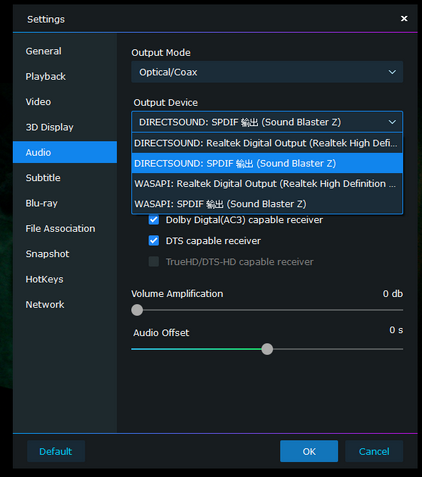
Task: Confirm settings with the OK button
Action: click(309, 451)
